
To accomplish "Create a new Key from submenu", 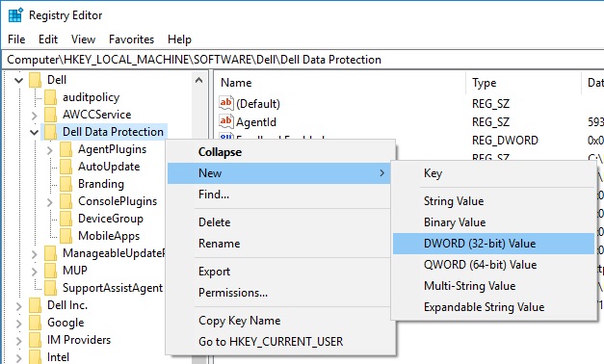I will [494, 173].
